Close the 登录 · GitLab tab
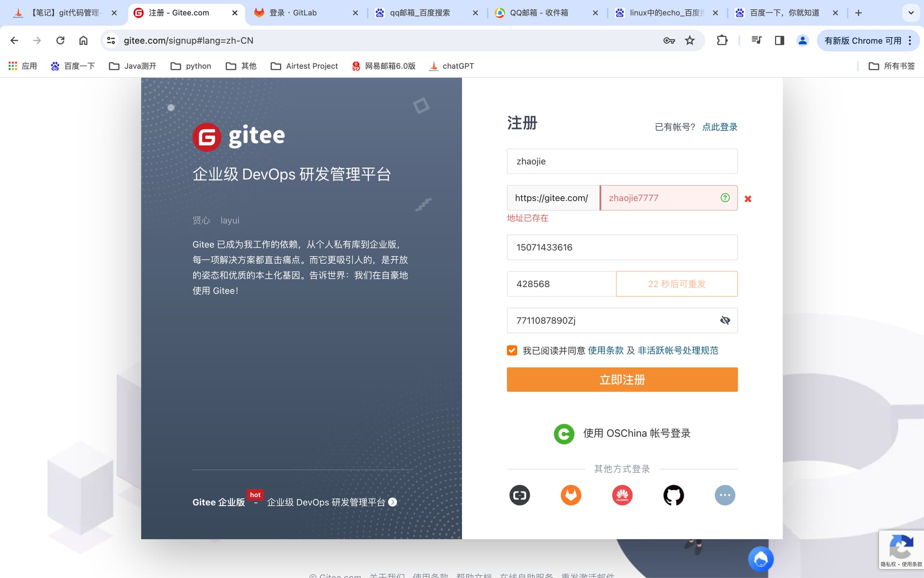This screenshot has height=578, width=924. (x=355, y=13)
